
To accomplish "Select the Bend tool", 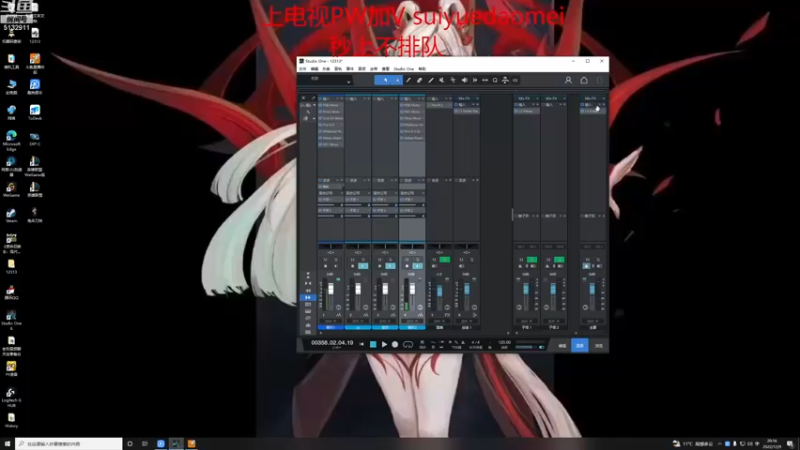I will coord(453,80).
